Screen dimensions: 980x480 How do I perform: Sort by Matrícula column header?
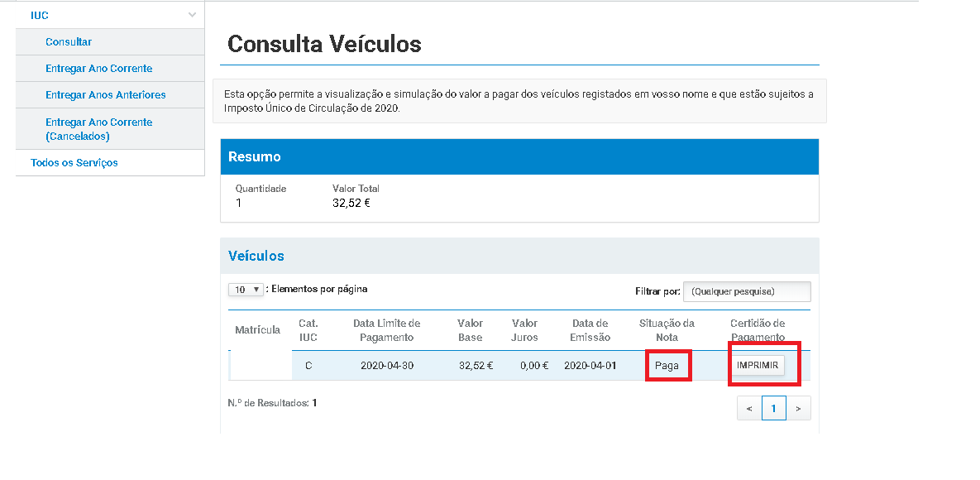(257, 330)
